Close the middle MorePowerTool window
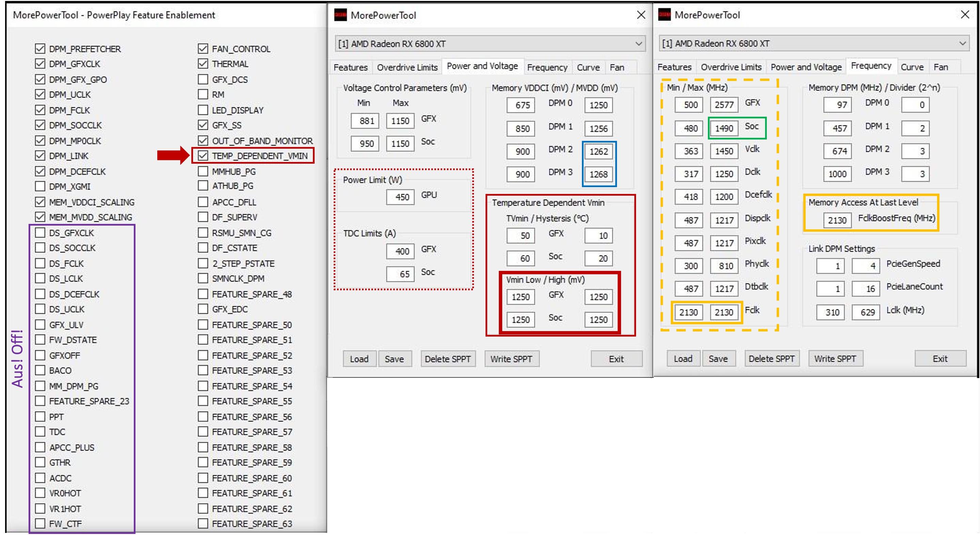This screenshot has width=980, height=535. 641,15
